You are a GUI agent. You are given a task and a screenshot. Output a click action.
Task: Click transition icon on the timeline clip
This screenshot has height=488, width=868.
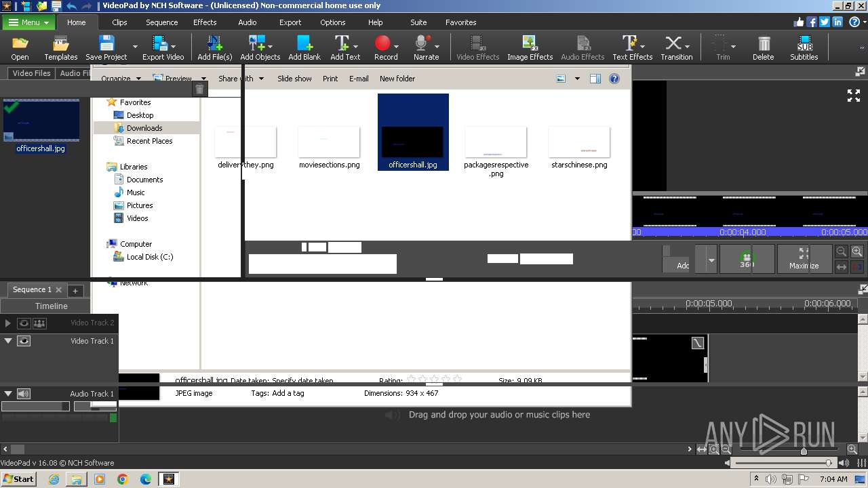tap(698, 344)
